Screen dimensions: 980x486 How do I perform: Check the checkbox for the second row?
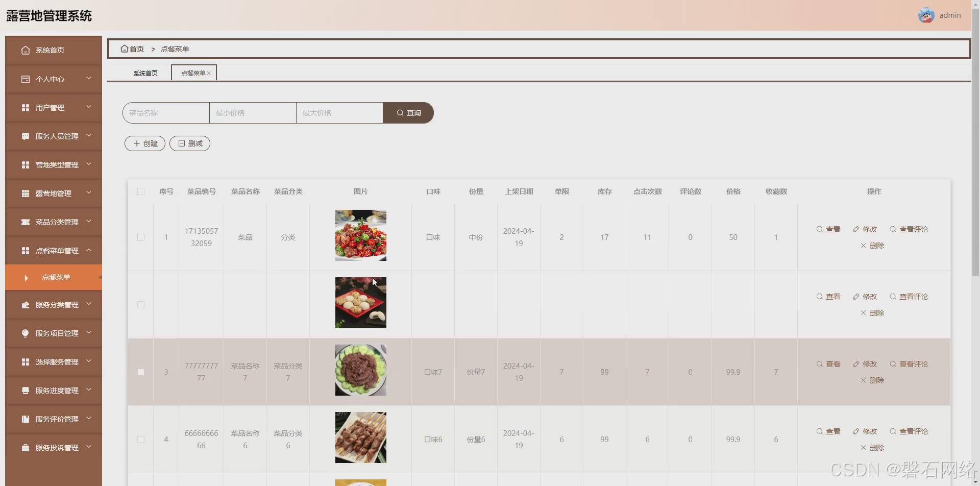(x=141, y=305)
